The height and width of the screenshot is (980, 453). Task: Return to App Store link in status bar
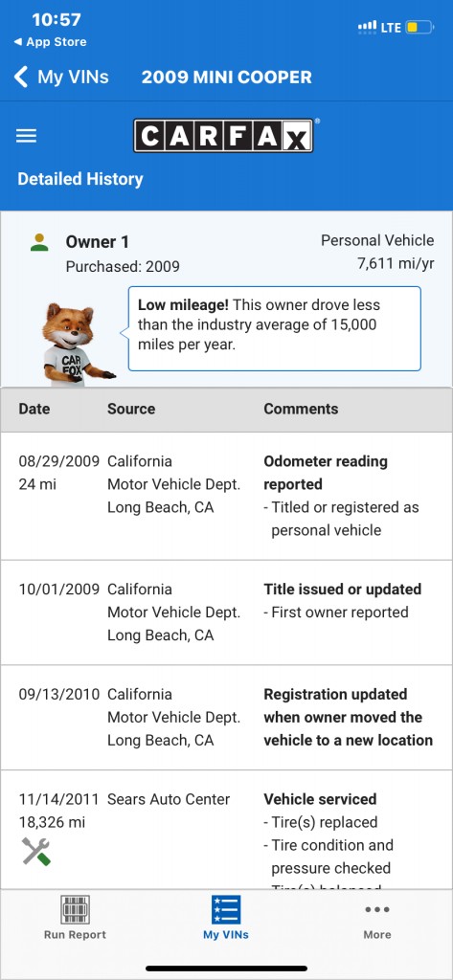click(50, 42)
